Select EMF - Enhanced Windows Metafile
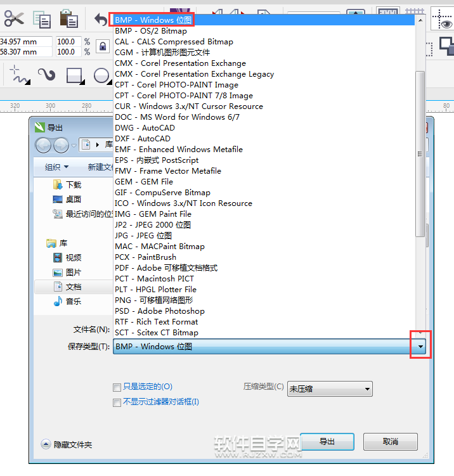454x476 pixels. [x=264, y=150]
